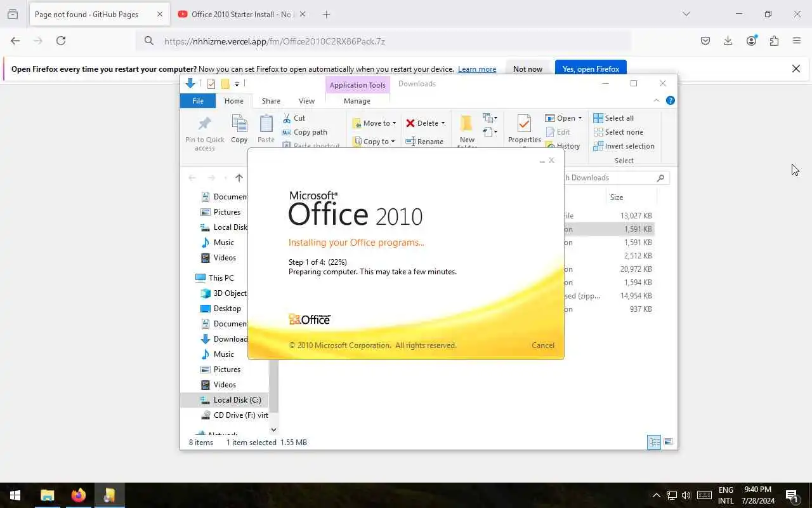Image resolution: width=812 pixels, height=508 pixels.
Task: Open Windows Start menu
Action: coord(15,495)
